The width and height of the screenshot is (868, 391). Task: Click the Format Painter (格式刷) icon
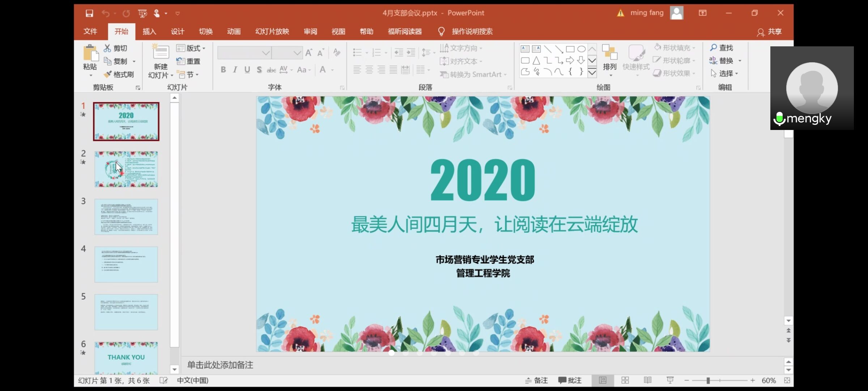coord(108,75)
